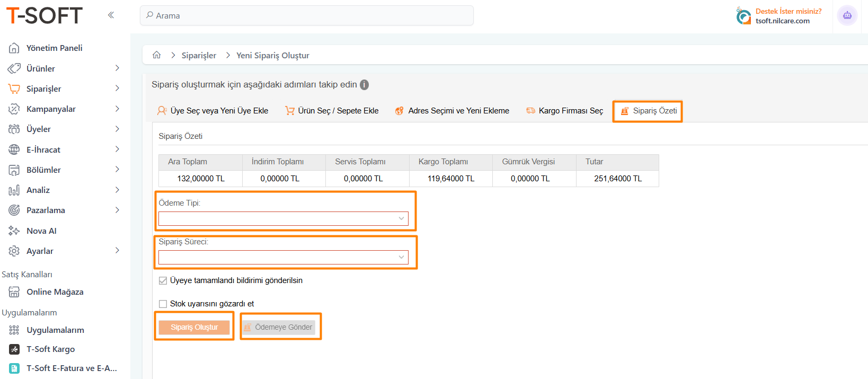The width and height of the screenshot is (868, 379).
Task: Expand the Ürünler menu chevron
Action: [x=117, y=68]
